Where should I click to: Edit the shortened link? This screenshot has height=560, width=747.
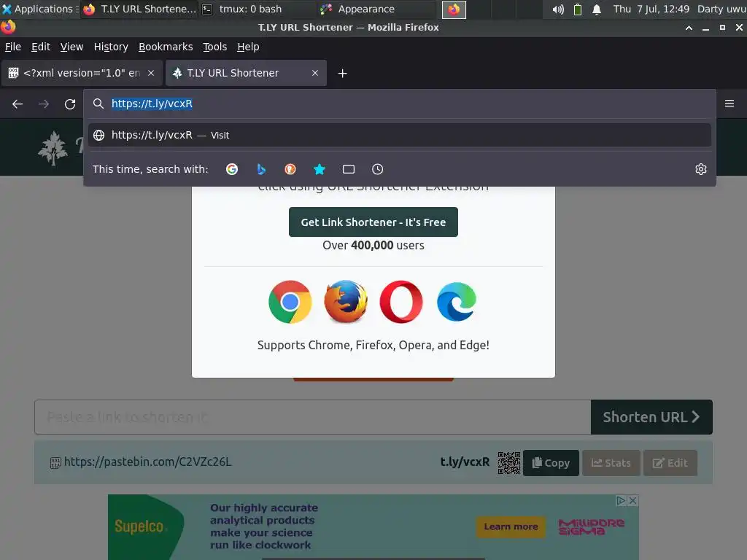[x=670, y=463]
